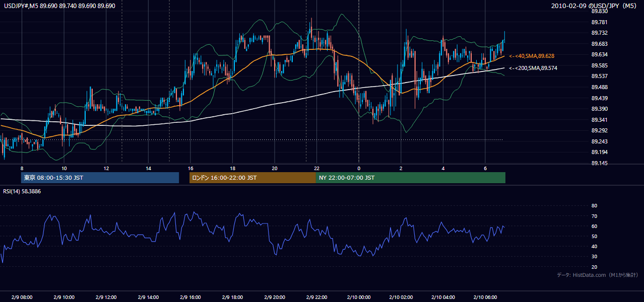Click price axis label 89.341
This screenshot has height=302, width=644.
click(x=600, y=120)
